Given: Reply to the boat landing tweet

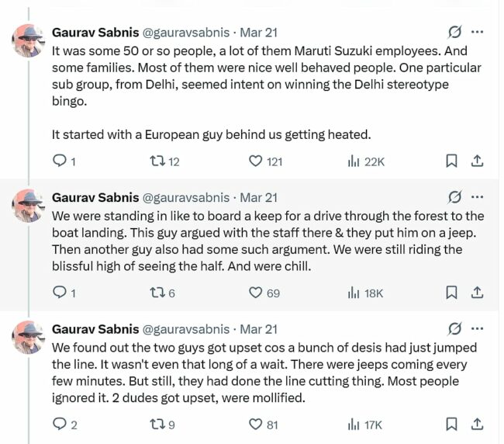Looking at the screenshot, I should point(59,293).
